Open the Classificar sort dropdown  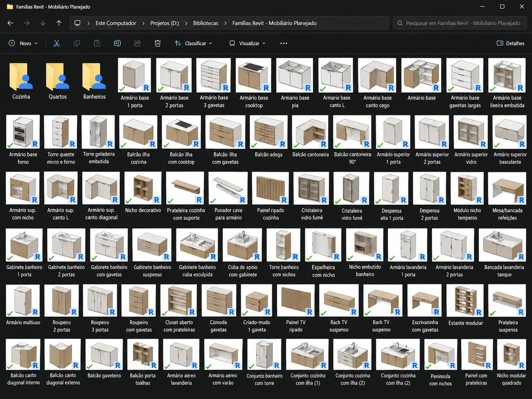tap(193, 43)
